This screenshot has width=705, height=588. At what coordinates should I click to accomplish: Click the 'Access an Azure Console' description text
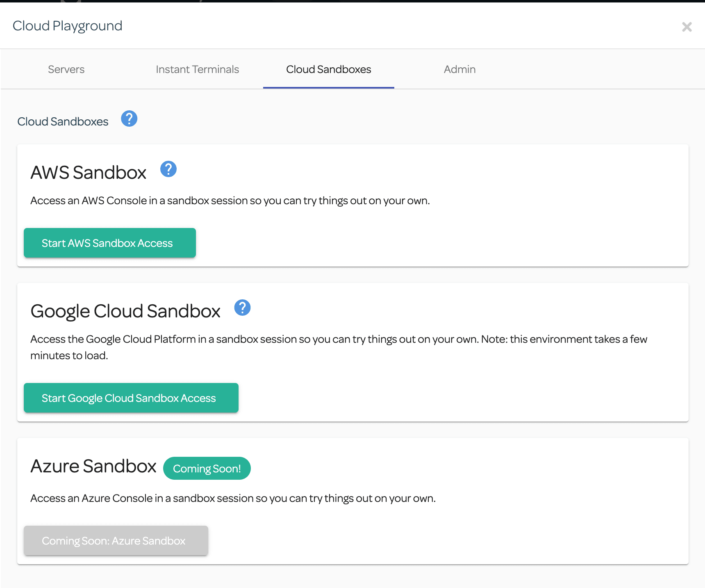[233, 498]
